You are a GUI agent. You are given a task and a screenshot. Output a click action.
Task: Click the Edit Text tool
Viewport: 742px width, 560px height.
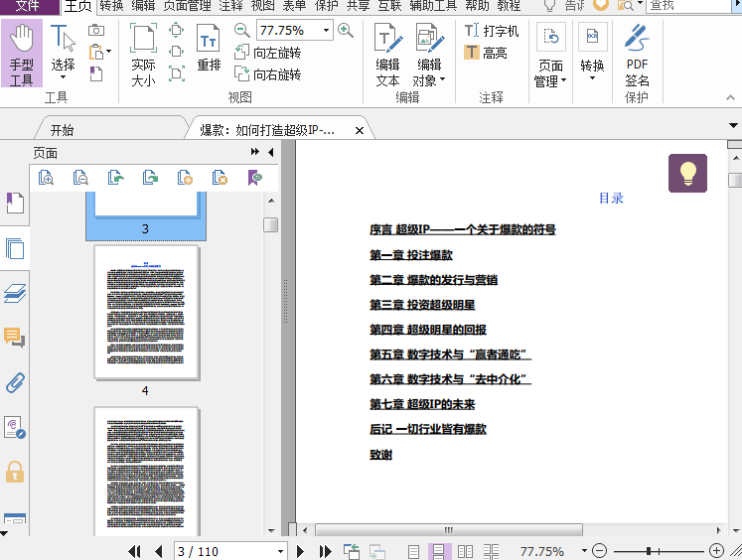click(388, 55)
